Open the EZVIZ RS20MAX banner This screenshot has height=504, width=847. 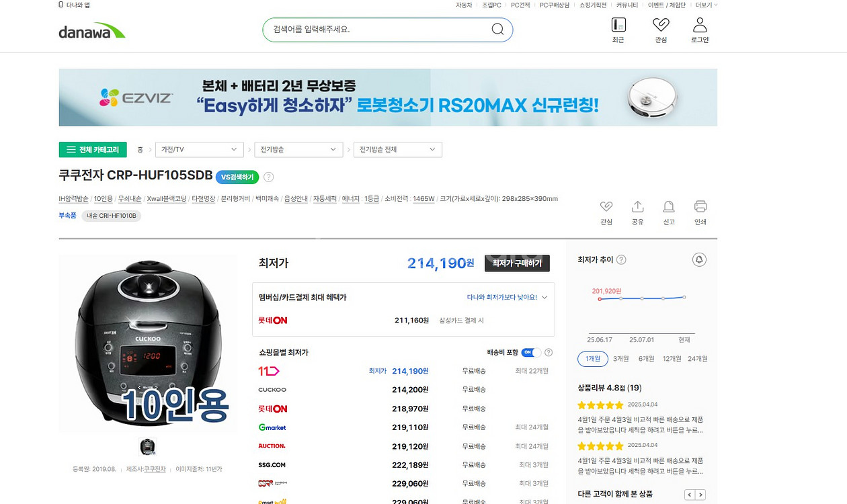coord(388,97)
